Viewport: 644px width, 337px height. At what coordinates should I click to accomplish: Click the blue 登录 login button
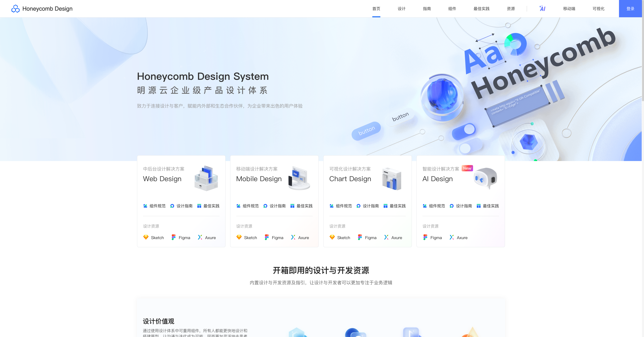point(630,9)
